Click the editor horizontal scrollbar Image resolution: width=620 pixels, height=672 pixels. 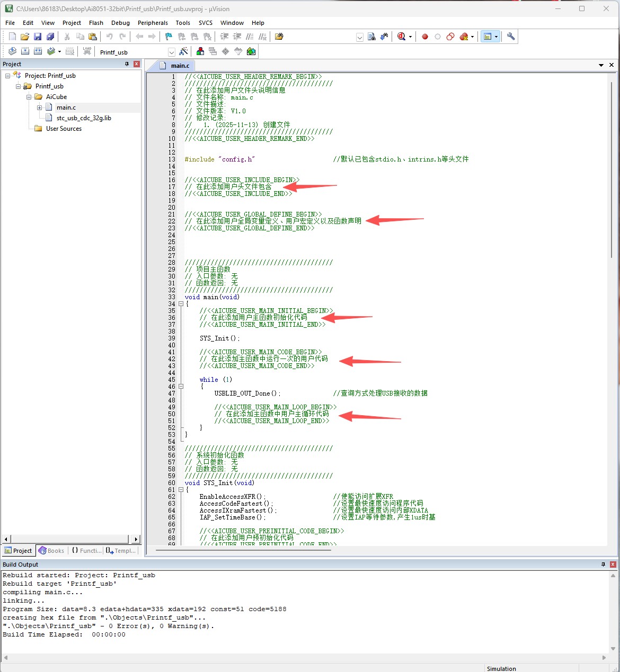[244, 550]
